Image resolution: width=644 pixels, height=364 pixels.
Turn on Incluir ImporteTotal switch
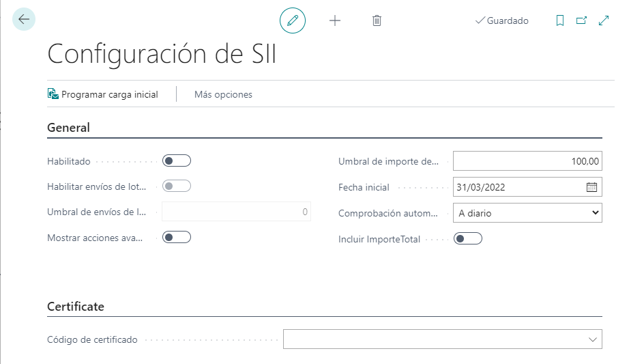[468, 239]
